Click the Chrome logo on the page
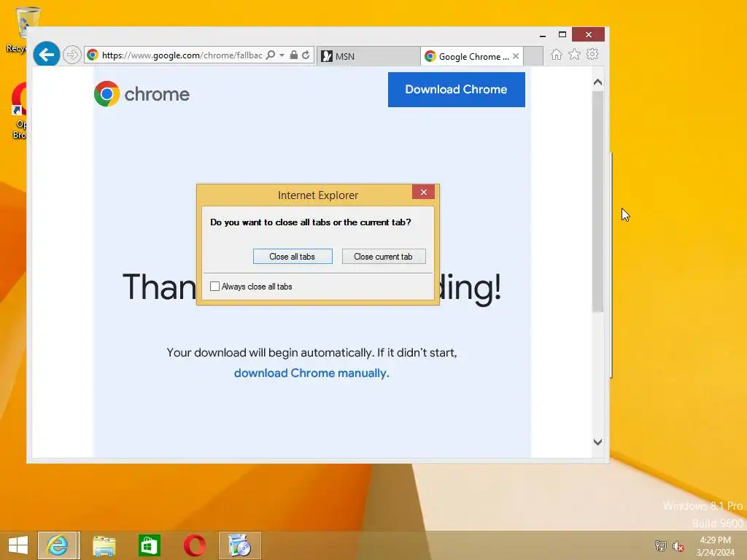 [x=142, y=94]
